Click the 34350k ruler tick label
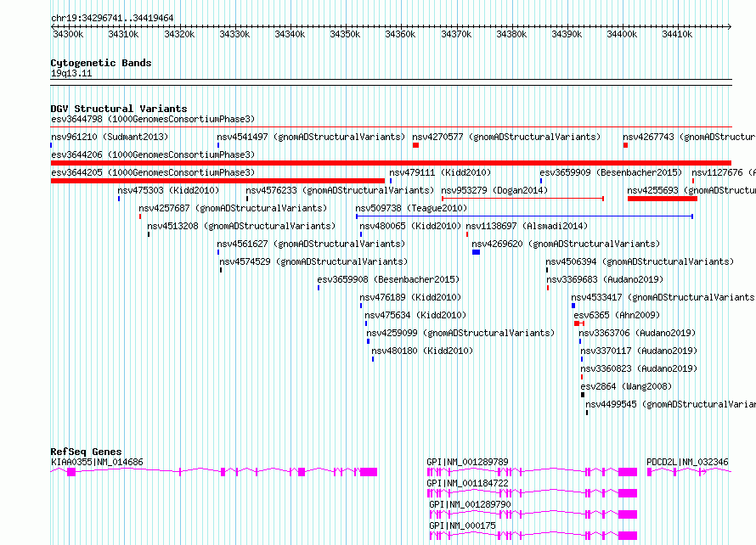Screen dimensions: 756x545 [x=345, y=34]
